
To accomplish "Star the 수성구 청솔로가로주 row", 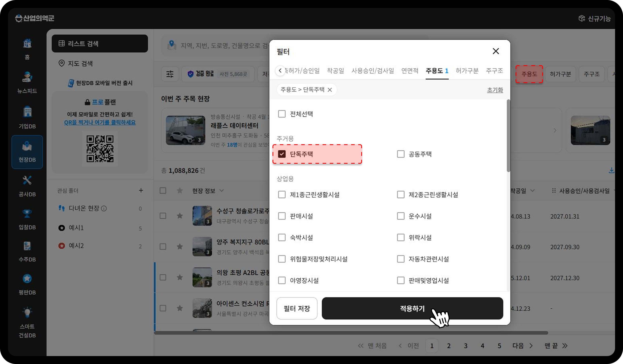I will 180,216.
